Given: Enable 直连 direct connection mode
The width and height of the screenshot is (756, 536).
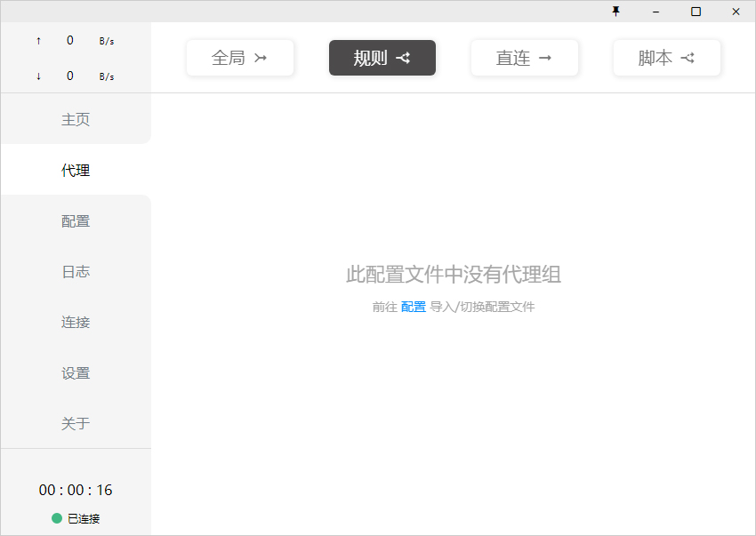Looking at the screenshot, I should pos(525,57).
